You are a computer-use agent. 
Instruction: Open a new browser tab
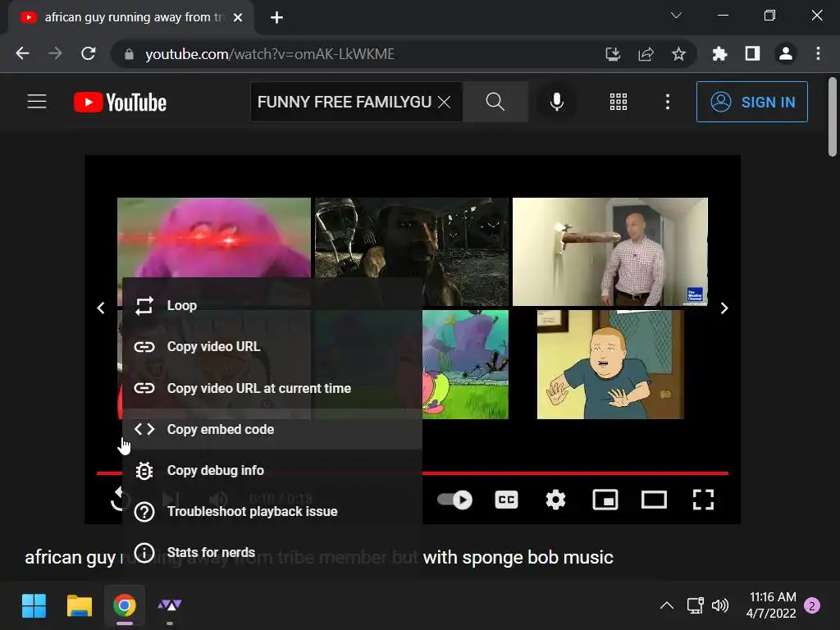coord(276,18)
